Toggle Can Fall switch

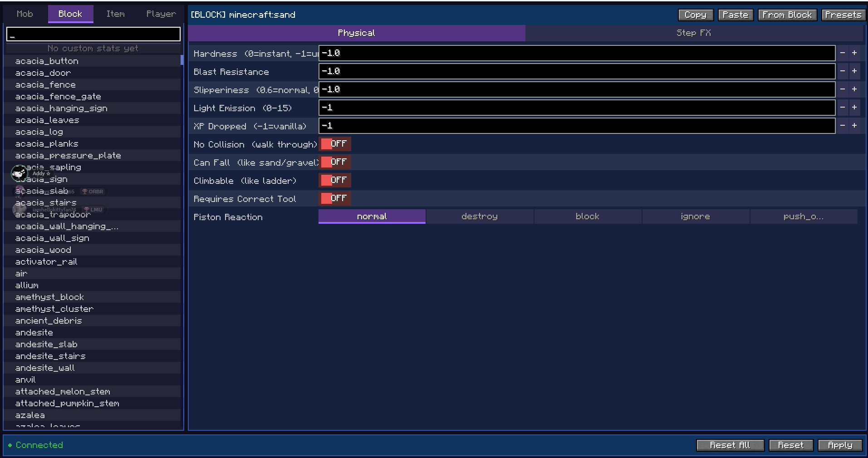click(335, 162)
